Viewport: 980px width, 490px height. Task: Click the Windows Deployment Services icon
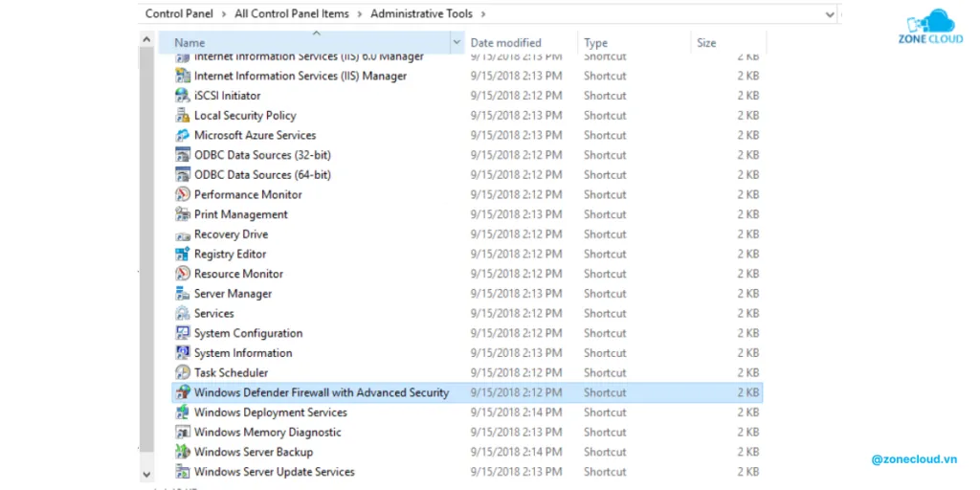tap(183, 412)
